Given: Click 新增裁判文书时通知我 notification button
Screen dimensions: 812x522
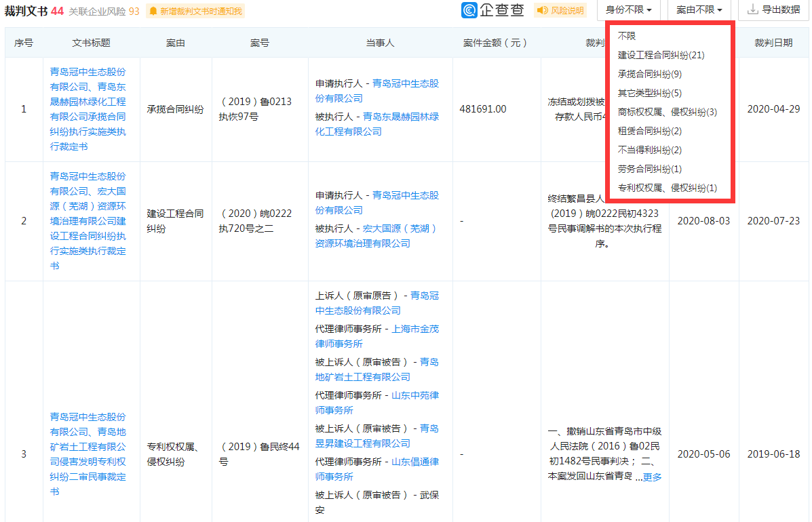Looking at the screenshot, I should coord(195,11).
